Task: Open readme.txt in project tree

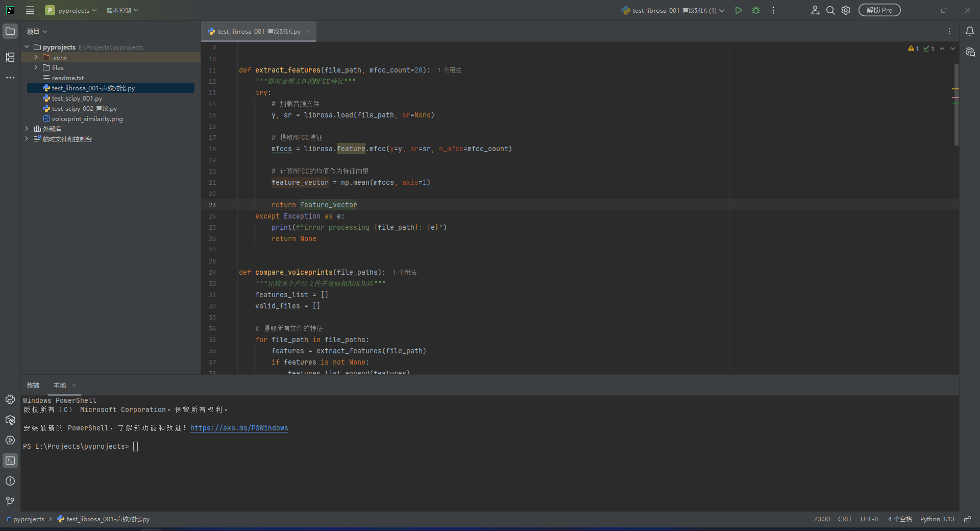Action: [x=67, y=78]
